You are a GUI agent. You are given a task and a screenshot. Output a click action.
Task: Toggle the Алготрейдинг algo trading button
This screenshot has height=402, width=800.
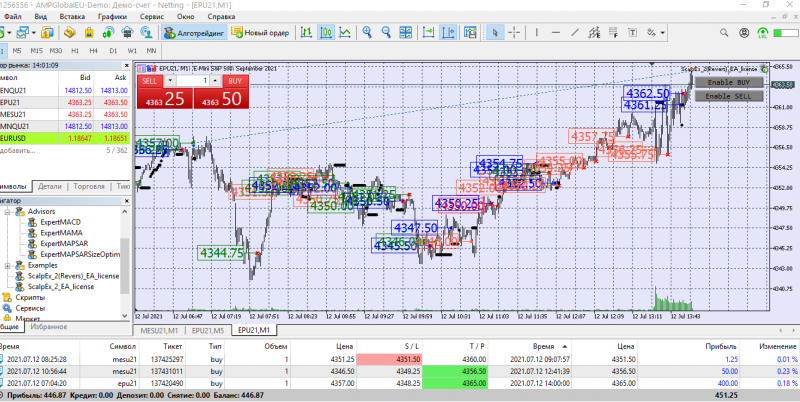(x=194, y=33)
